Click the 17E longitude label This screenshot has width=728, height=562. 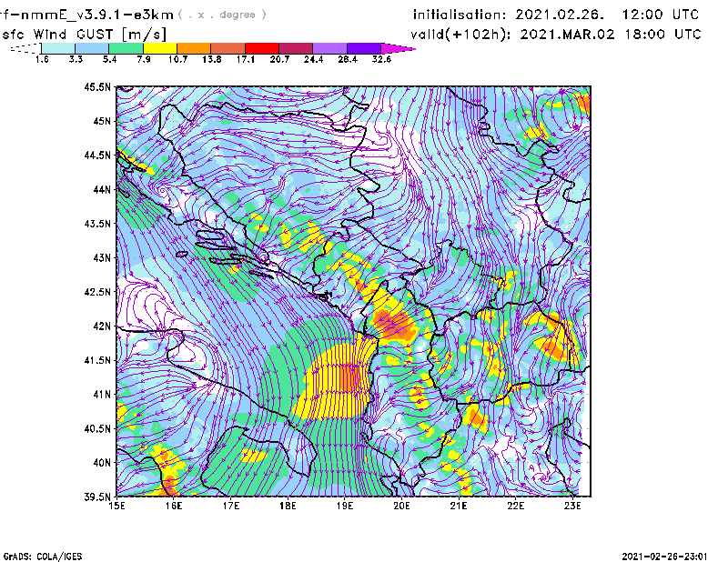click(x=231, y=506)
